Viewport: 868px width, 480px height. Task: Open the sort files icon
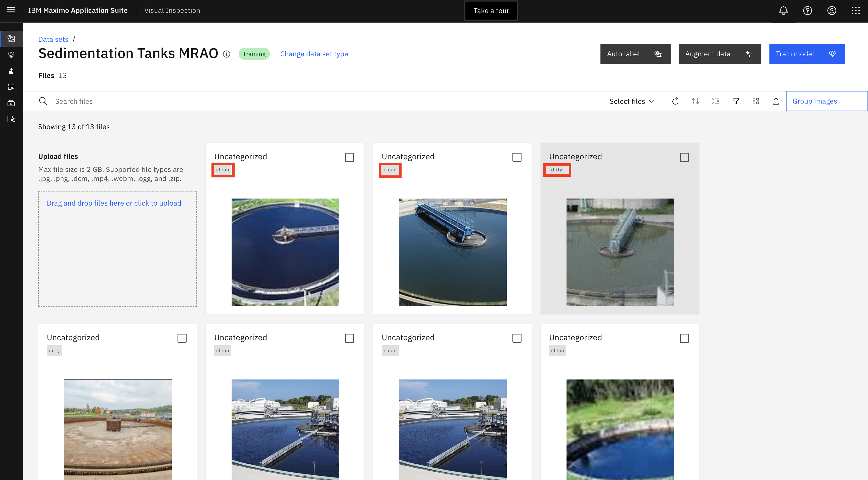[x=695, y=101]
